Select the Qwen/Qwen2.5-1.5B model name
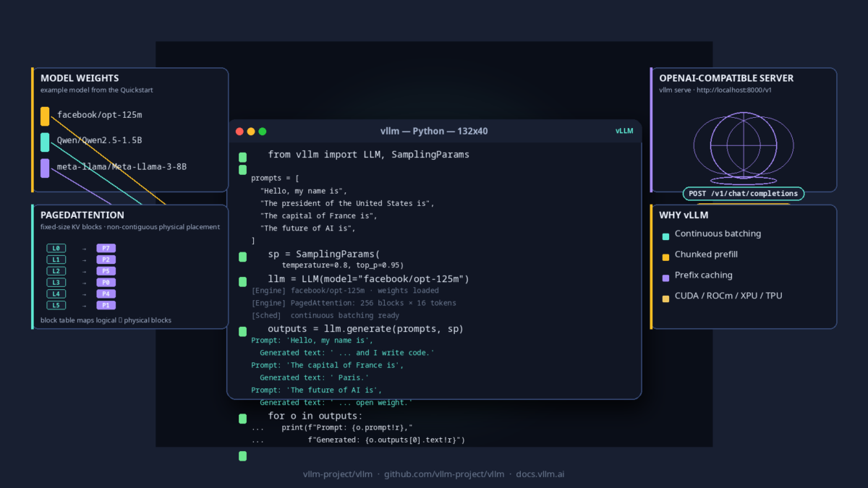Image resolution: width=868 pixels, height=488 pixels. pos(100,140)
